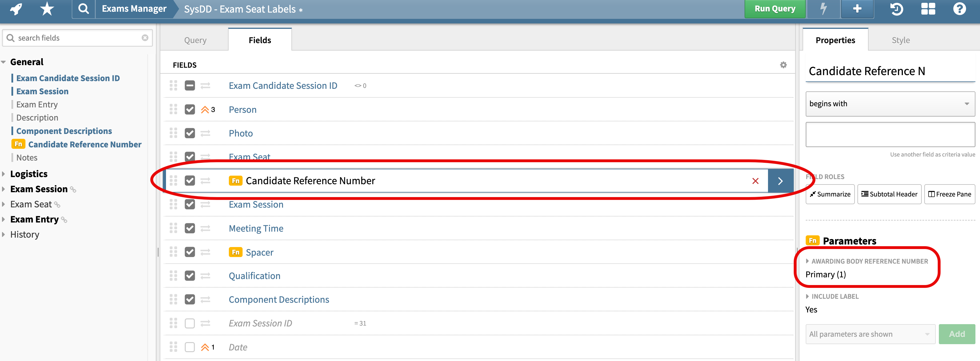The height and width of the screenshot is (361, 980).
Task: Click the magnifier search icon in top bar
Action: click(x=83, y=8)
